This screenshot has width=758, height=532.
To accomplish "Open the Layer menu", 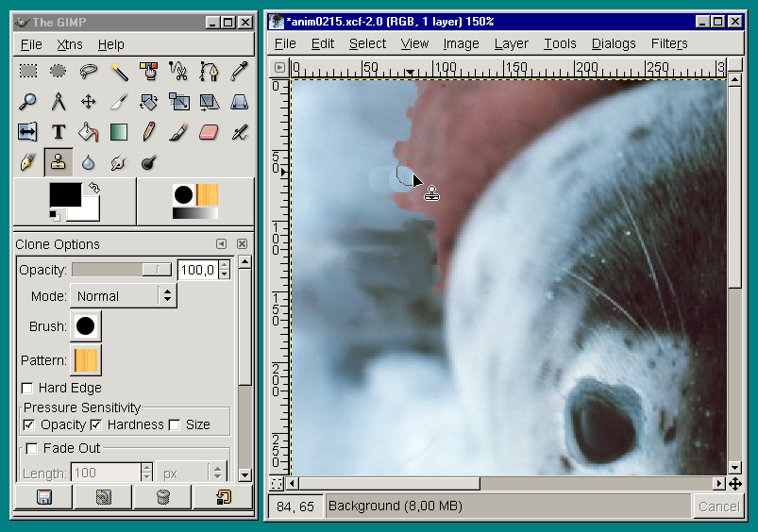I will (x=511, y=43).
